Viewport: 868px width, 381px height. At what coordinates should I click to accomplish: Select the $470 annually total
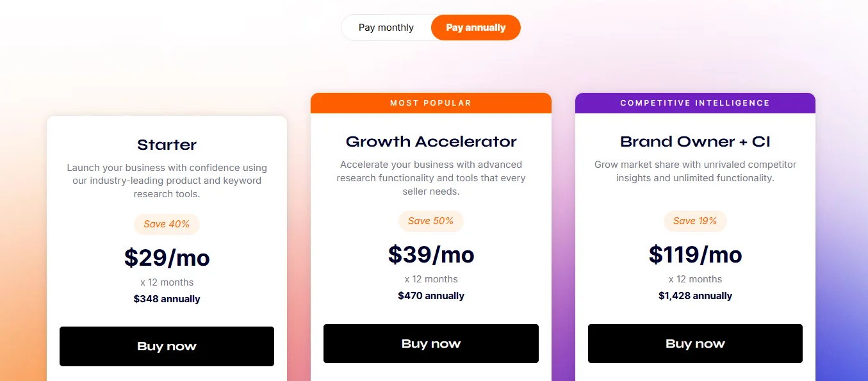[x=431, y=296]
